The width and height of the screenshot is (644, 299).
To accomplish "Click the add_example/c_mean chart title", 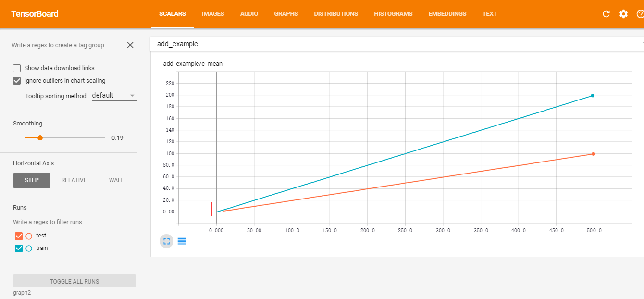I will (x=193, y=63).
